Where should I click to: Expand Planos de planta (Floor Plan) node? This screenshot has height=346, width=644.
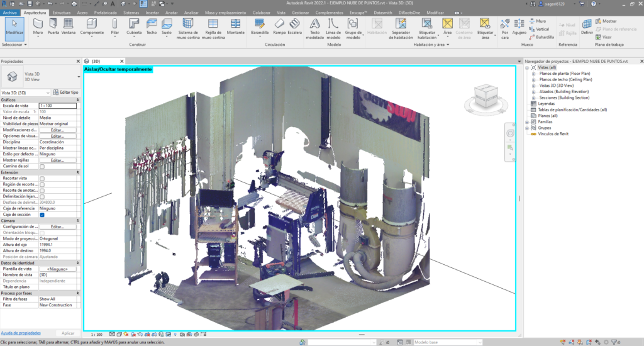pos(534,74)
